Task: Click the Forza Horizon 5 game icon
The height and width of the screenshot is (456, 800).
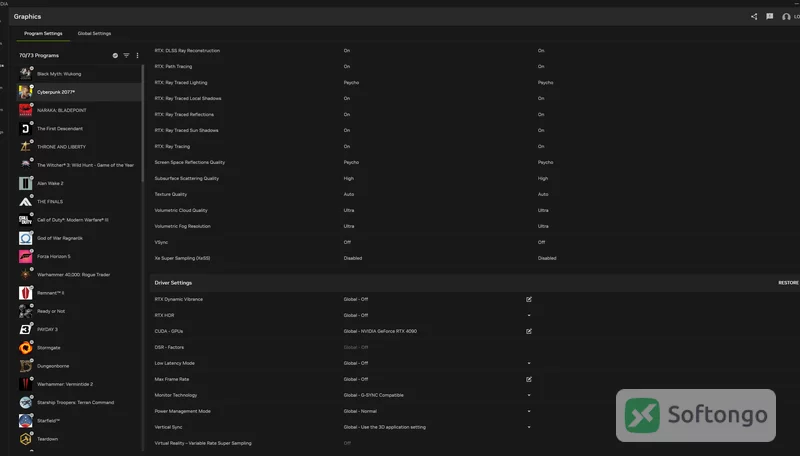Action: pos(26,257)
